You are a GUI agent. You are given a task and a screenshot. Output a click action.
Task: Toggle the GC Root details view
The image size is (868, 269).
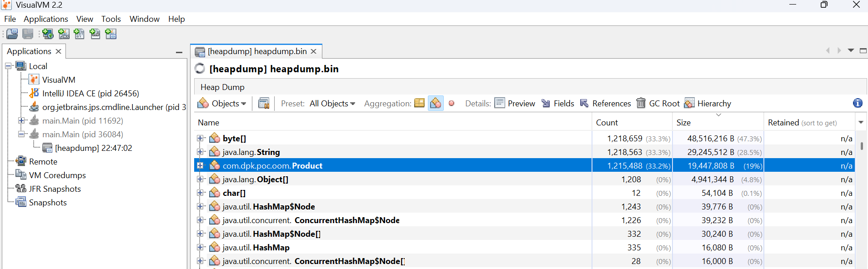[x=658, y=104]
